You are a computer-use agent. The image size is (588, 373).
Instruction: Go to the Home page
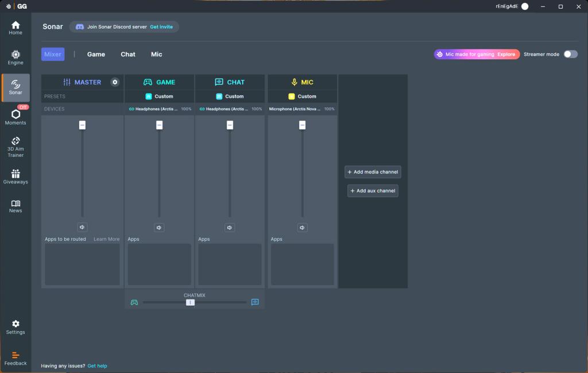tap(16, 28)
